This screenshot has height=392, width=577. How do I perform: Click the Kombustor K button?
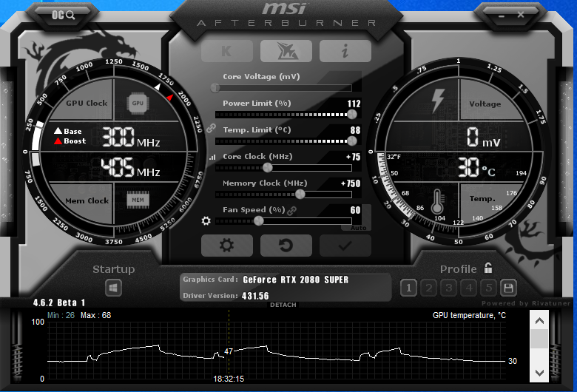click(x=227, y=51)
